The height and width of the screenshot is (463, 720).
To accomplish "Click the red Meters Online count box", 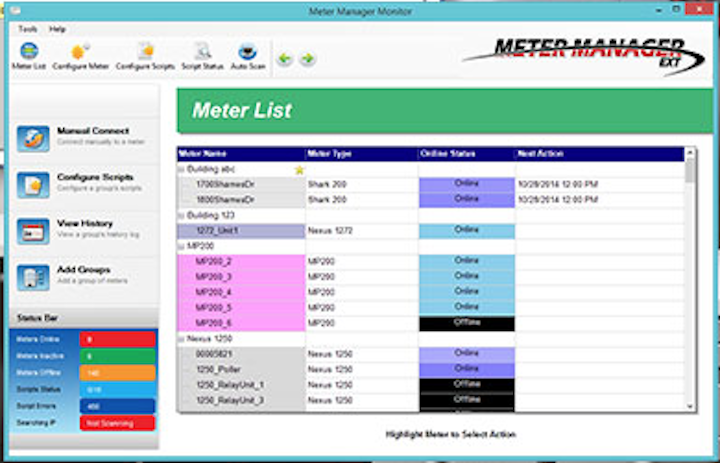I will pyautogui.click(x=118, y=339).
